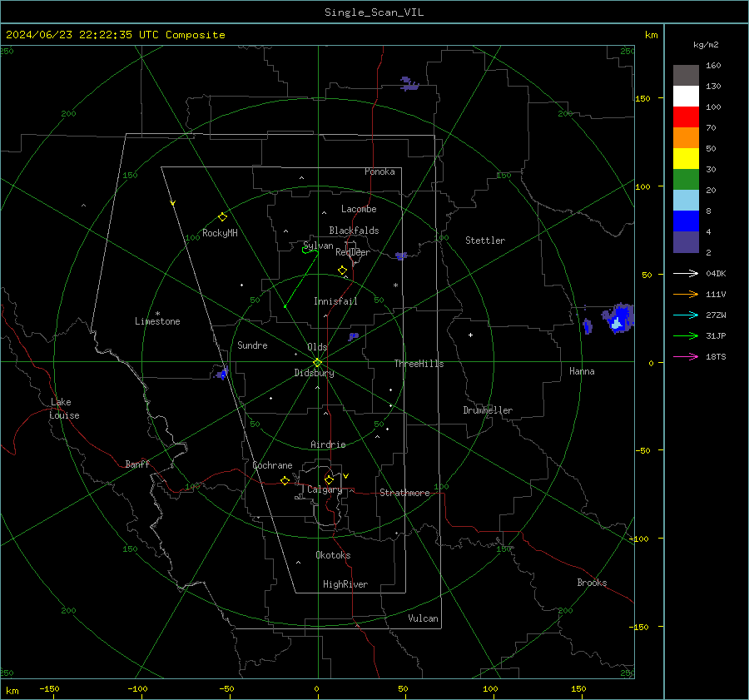Click the Vulcan city label
The image size is (749, 700).
pyautogui.click(x=423, y=618)
